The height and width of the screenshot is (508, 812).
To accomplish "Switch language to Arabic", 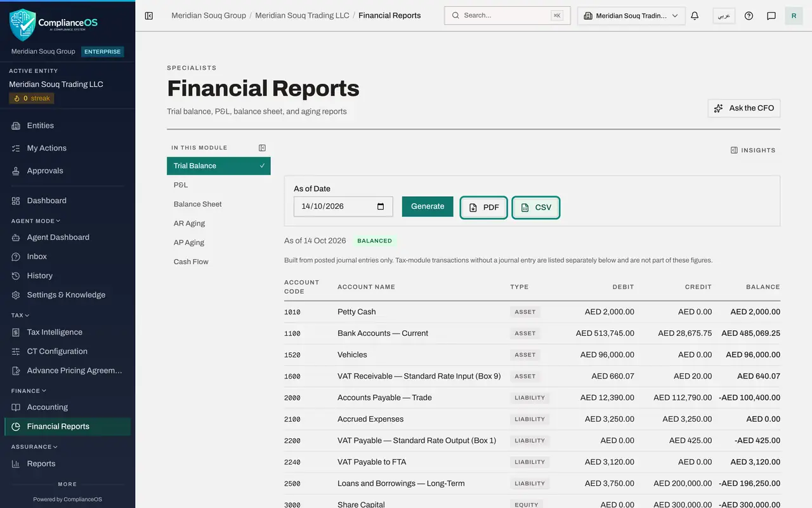I will coord(724,16).
